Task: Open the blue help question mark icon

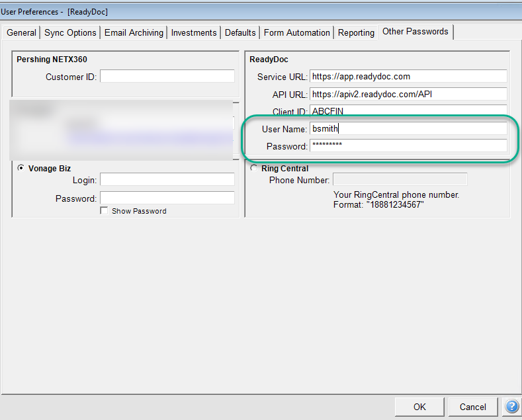Action: pos(511,406)
